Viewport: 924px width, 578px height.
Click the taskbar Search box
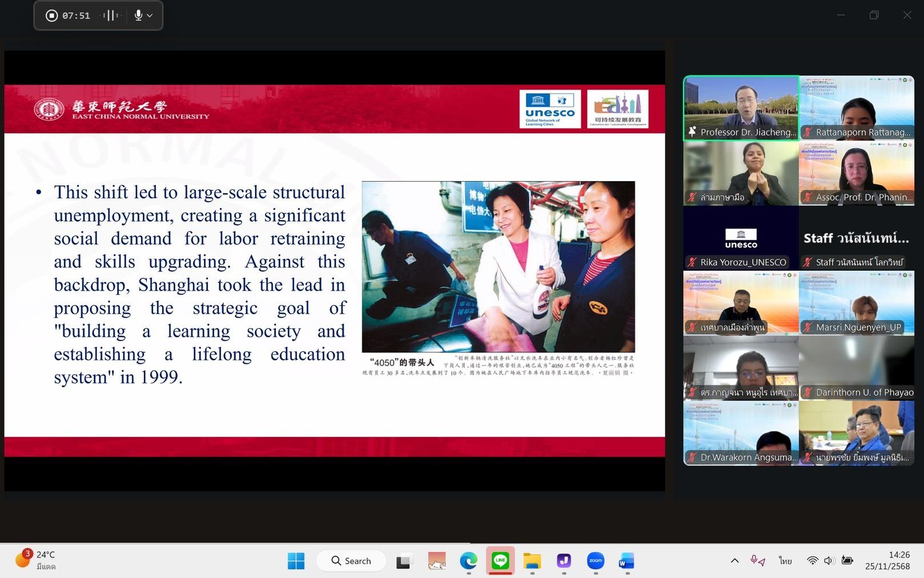[x=351, y=561]
